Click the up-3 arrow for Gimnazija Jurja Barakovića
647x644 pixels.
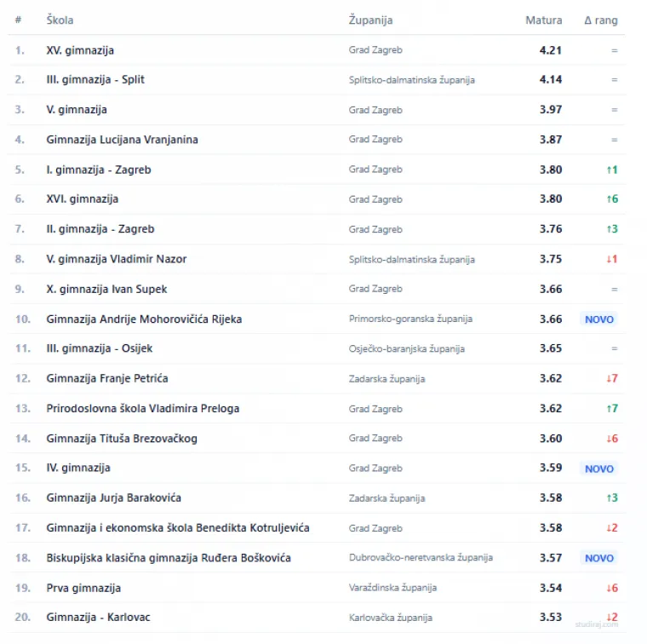(611, 497)
